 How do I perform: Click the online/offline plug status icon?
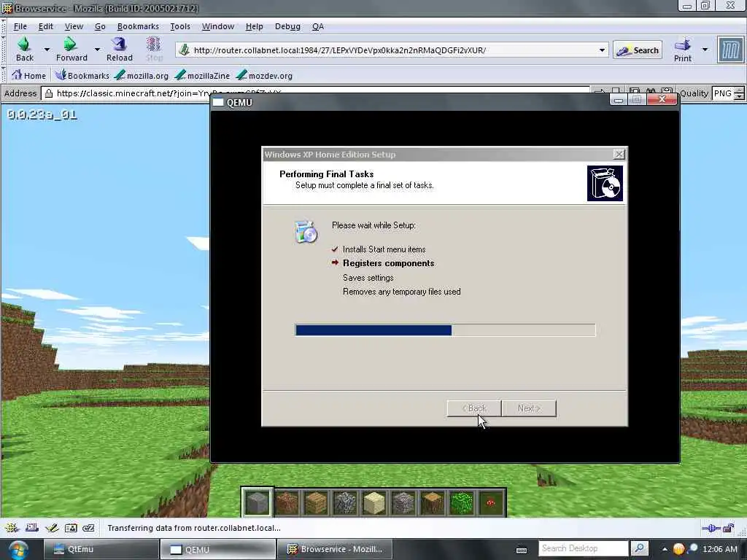pos(711,528)
